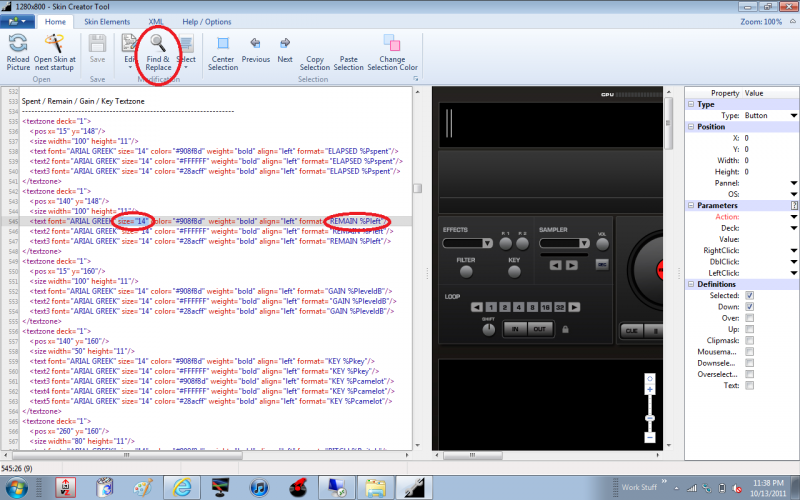Click sampler play button in preview

tap(572, 265)
